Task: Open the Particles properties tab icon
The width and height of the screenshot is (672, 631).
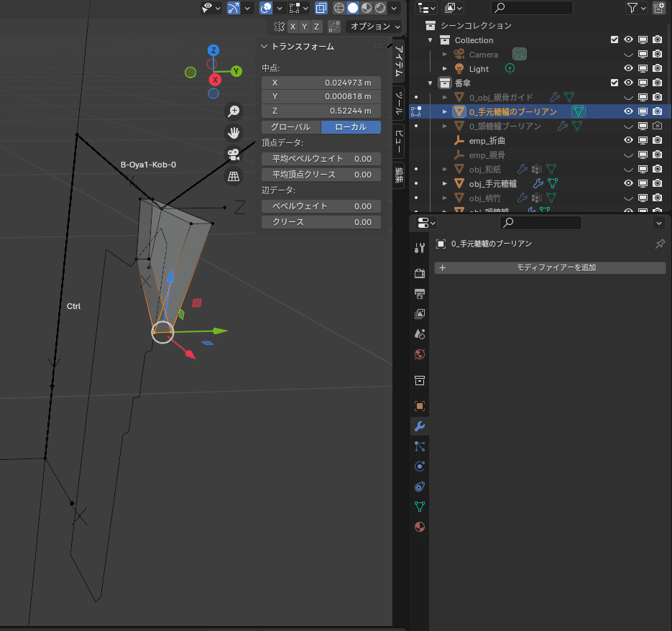Action: [x=420, y=446]
